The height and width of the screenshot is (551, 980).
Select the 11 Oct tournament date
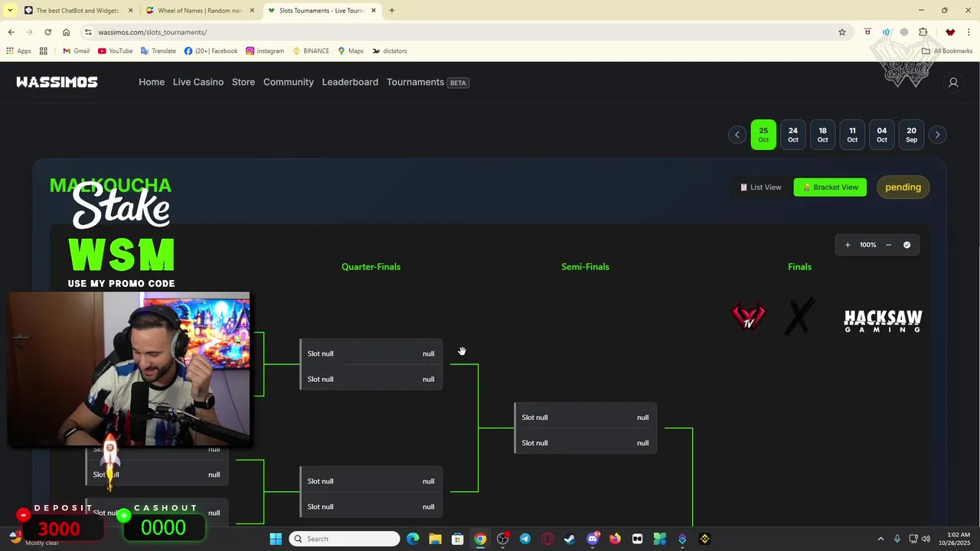pyautogui.click(x=852, y=135)
